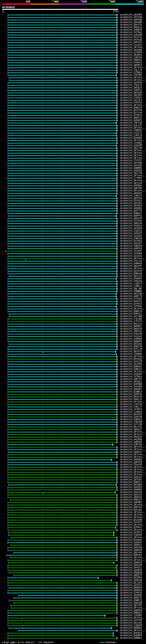Click the orange ~40% identity color segment
Screen dimensions: 146x644
tap(45, 4)
